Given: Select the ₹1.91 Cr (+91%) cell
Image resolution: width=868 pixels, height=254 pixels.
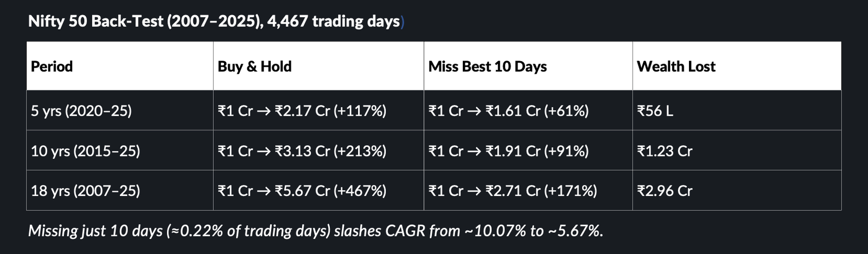Looking at the screenshot, I should [x=508, y=151].
